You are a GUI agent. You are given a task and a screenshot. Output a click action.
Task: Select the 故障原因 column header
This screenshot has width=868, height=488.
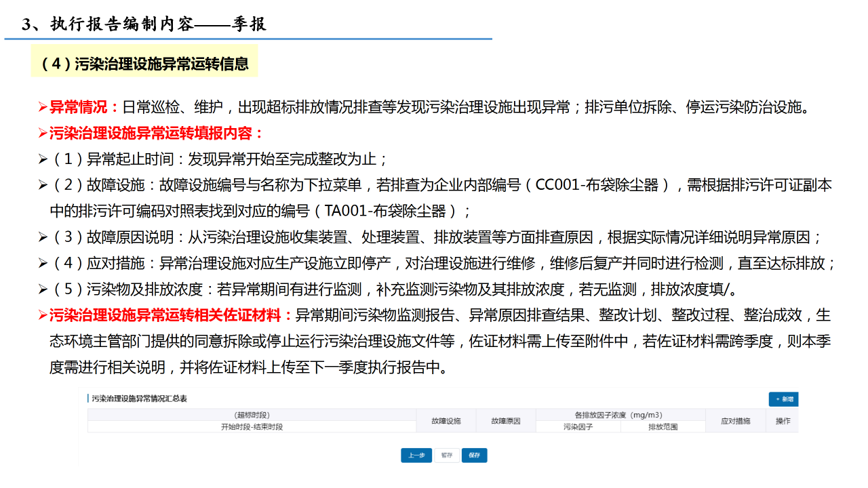(506, 421)
